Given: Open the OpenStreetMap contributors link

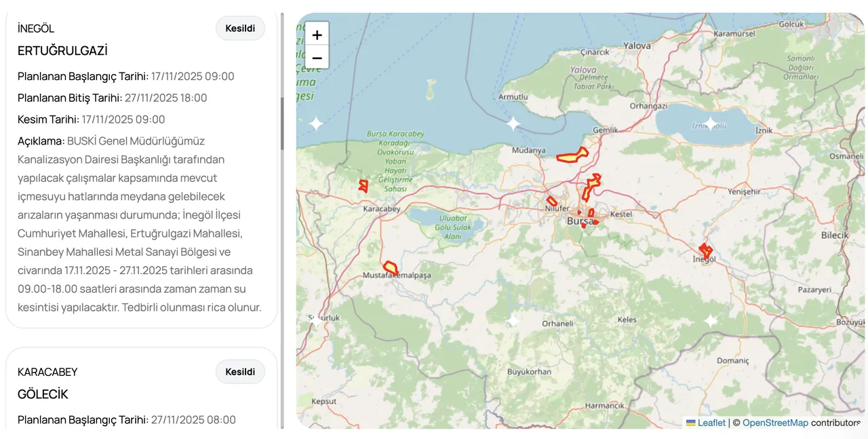Looking at the screenshot, I should click(774, 423).
